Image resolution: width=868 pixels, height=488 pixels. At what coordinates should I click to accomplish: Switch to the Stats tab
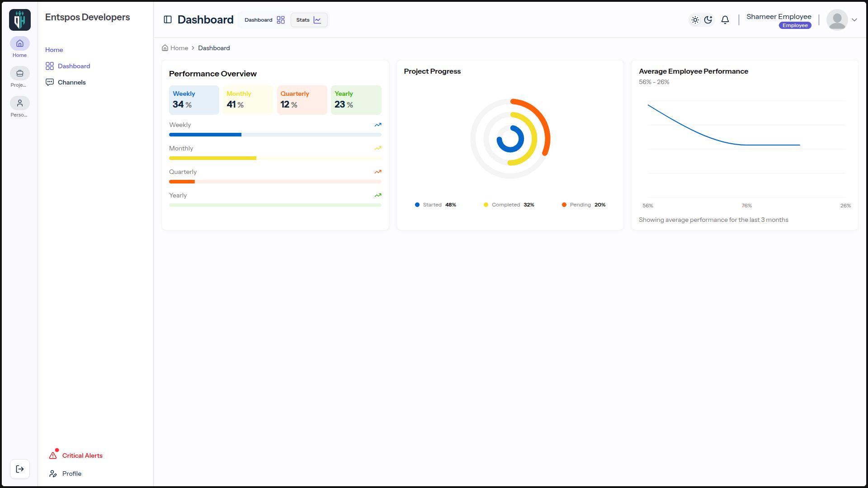[309, 20]
